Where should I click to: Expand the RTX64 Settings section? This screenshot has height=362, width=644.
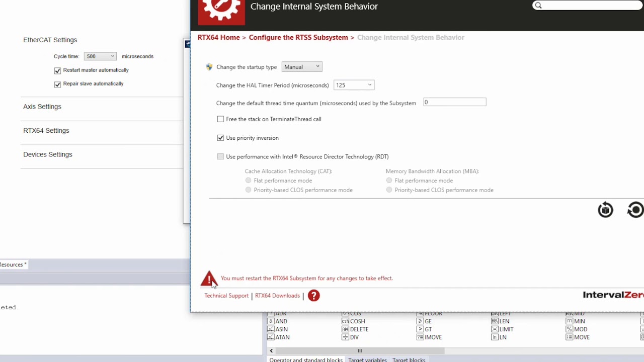(46, 131)
